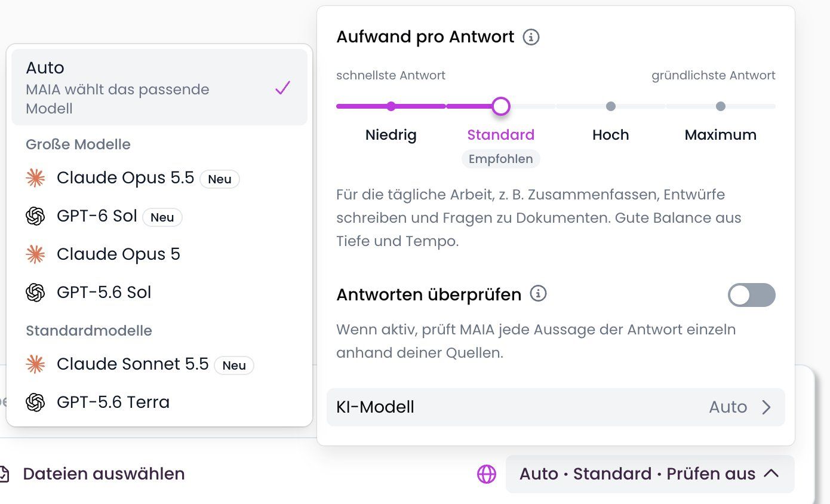The height and width of the screenshot is (504, 830).
Task: Toggle the Antworten überprüfen switch
Action: (752, 295)
